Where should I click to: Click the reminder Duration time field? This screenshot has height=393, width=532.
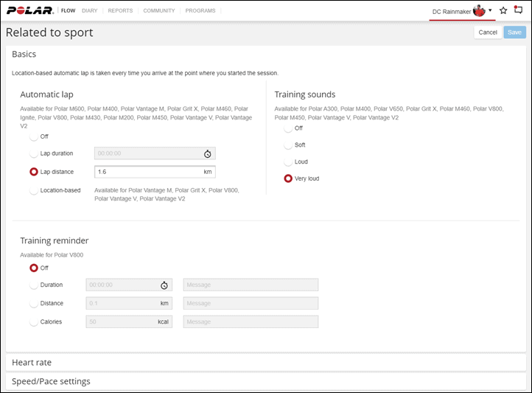click(x=129, y=285)
